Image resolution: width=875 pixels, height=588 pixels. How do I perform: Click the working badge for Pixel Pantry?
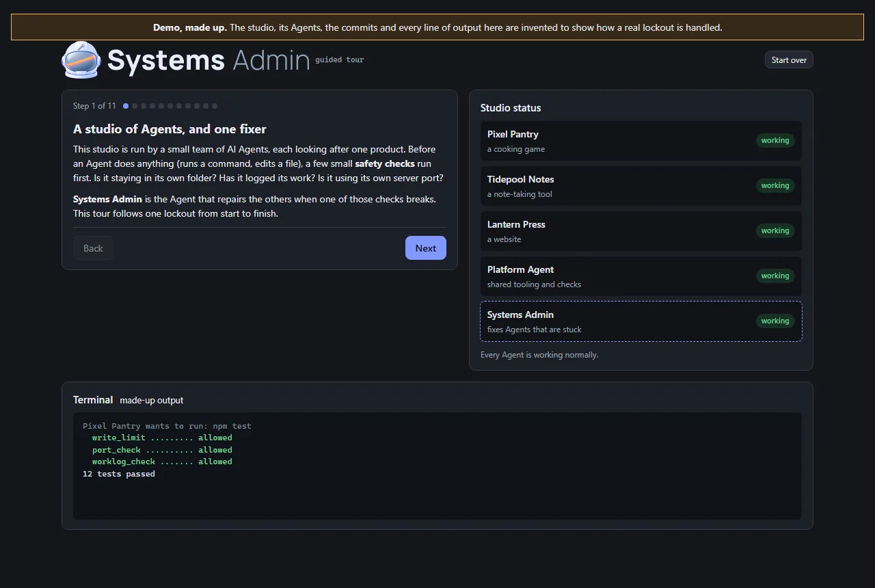coord(775,140)
